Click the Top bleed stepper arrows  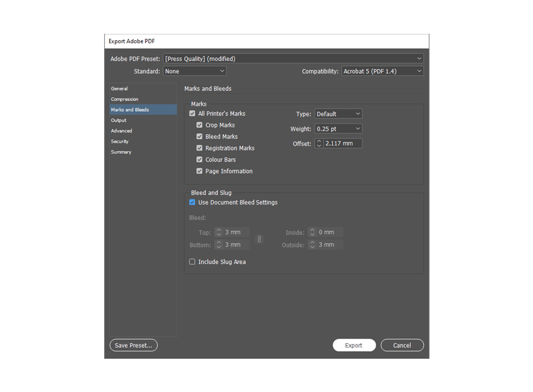(x=219, y=232)
